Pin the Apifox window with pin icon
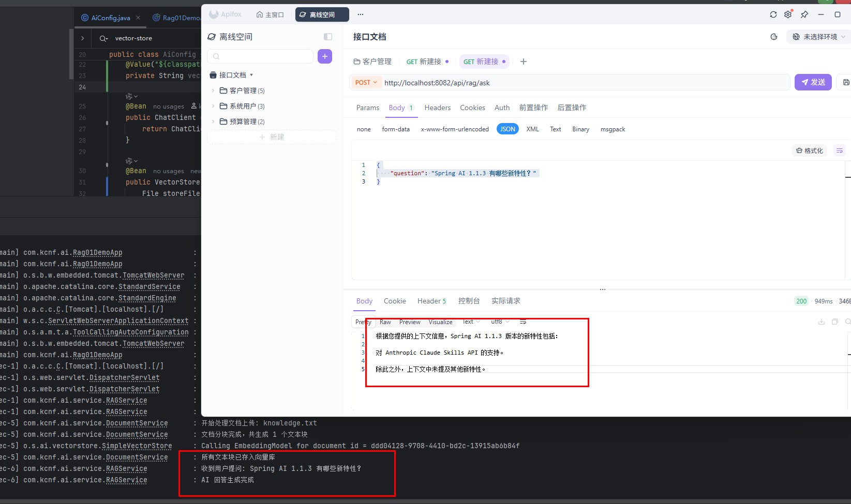 [804, 14]
